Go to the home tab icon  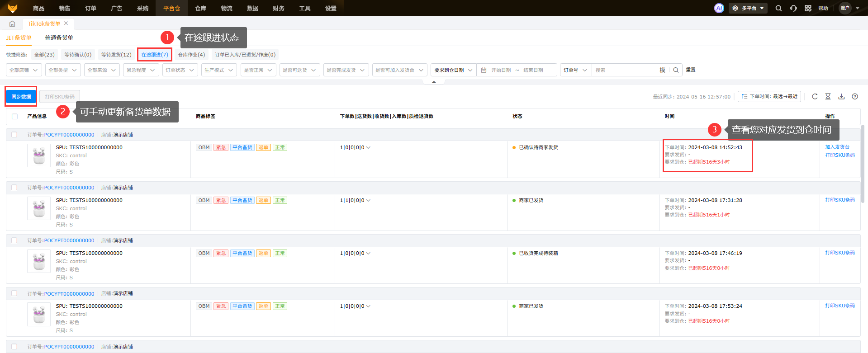[x=12, y=24]
